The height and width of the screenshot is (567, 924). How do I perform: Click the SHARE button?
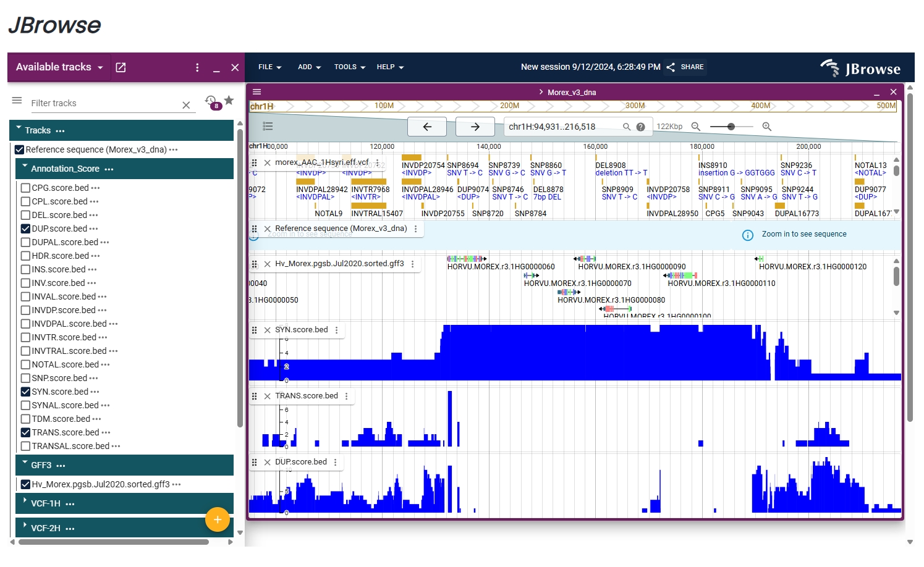pos(685,67)
